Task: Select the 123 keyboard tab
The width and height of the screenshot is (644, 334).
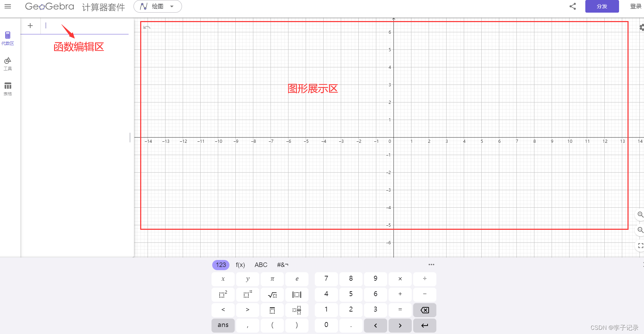Action: coord(221,265)
